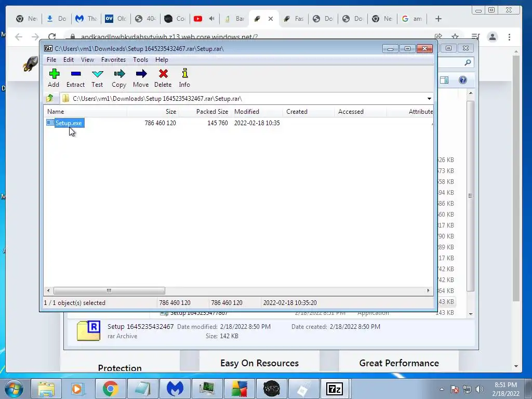Switch to the Malwarebytes 'Tha' tab
532x399 pixels.
[86, 19]
